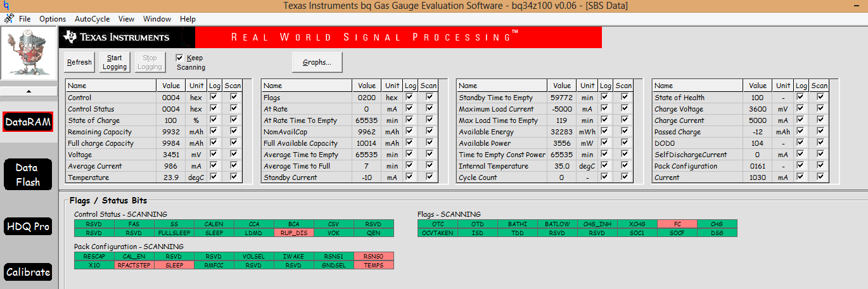Click the RUP_DIS status bit

point(294,233)
